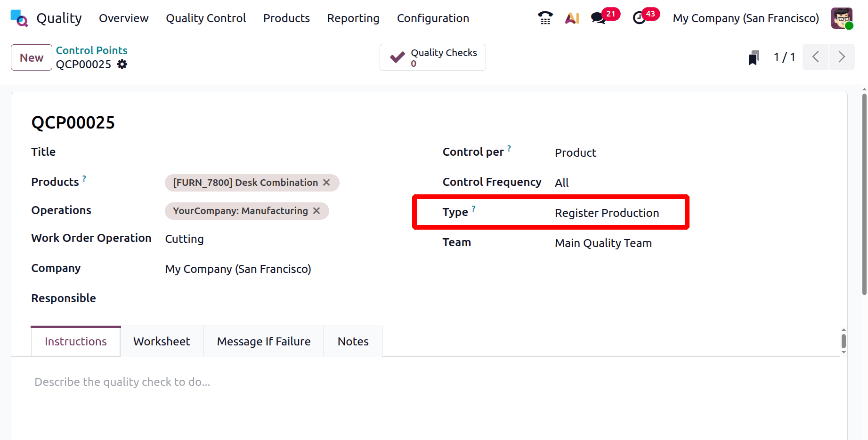Open the Configuration menu

coord(433,18)
